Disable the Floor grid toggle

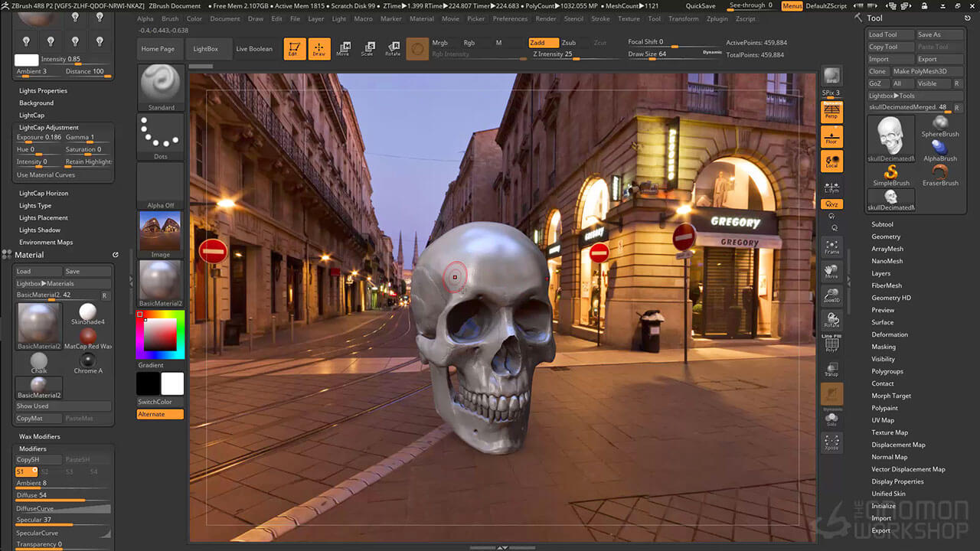click(x=831, y=137)
